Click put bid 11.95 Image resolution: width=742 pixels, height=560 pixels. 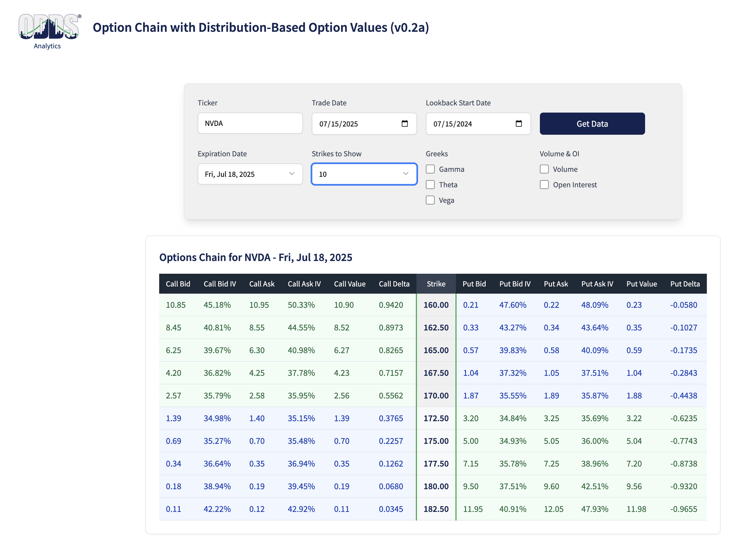[x=473, y=509]
